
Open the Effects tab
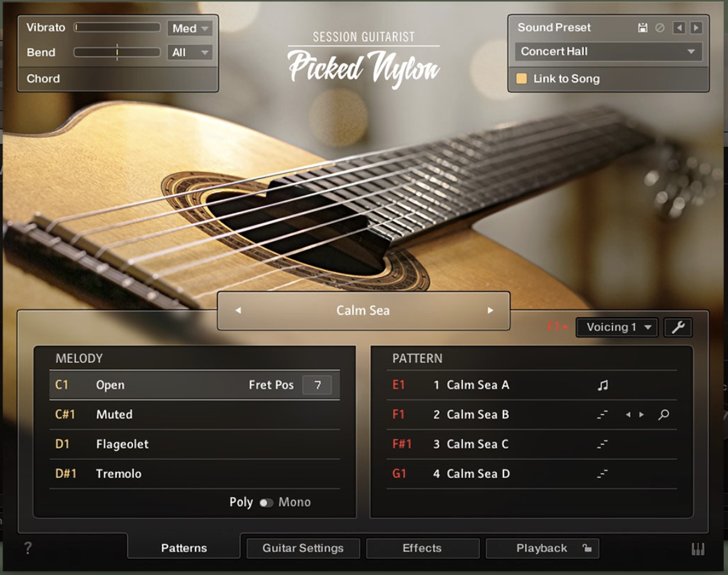422,547
